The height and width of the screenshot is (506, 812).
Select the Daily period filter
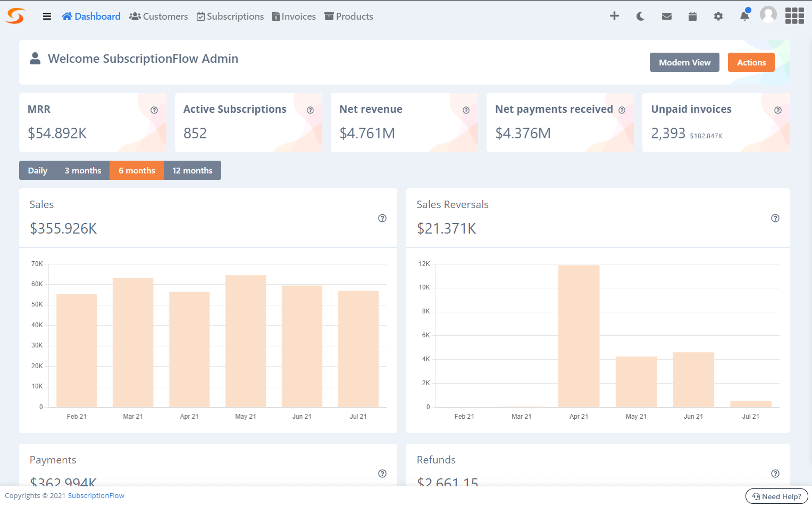click(x=37, y=170)
